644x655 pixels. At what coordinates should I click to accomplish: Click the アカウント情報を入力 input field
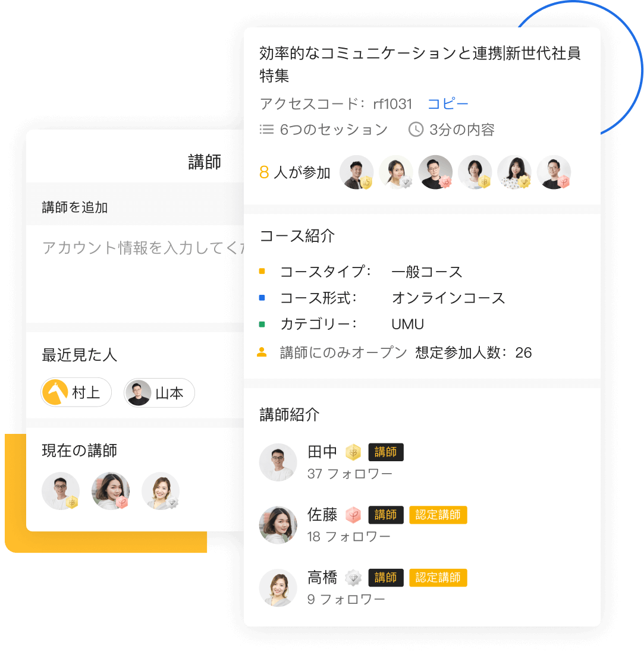pos(136,273)
